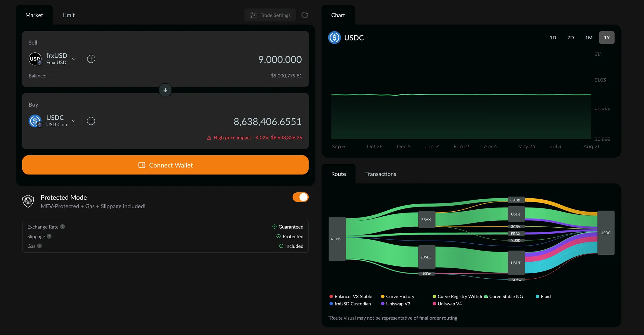Click Uniswap V4 legend color dot
644x335 pixels.
tap(434, 304)
